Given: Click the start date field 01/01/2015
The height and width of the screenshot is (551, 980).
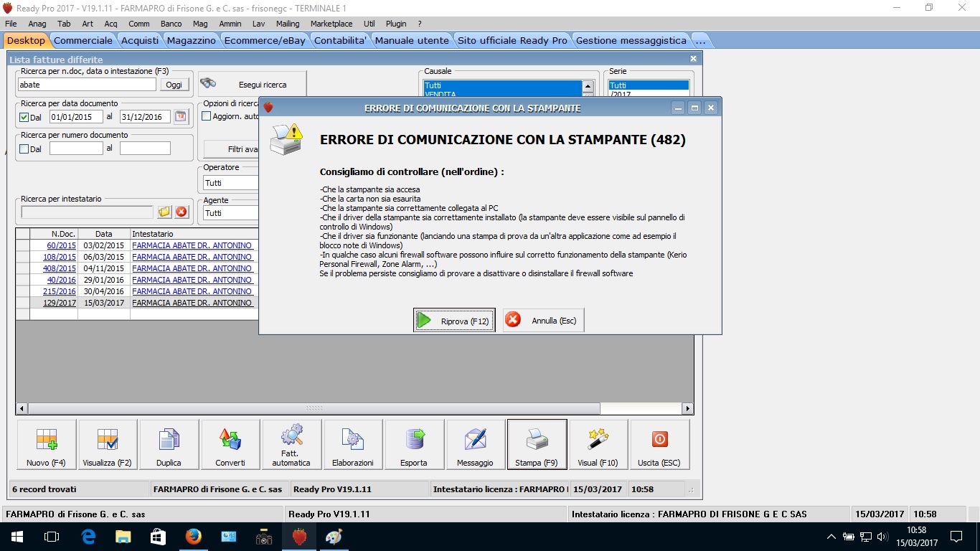Looking at the screenshot, I should pyautogui.click(x=76, y=117).
